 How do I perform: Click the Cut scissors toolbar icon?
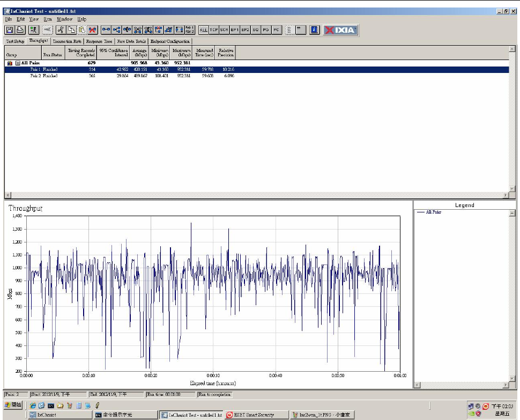(61, 30)
